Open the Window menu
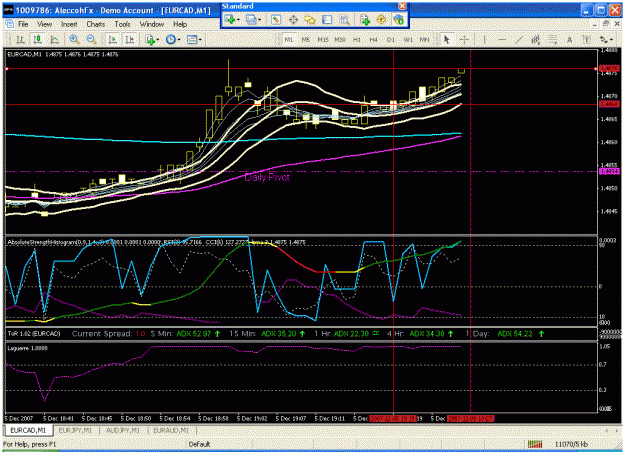This screenshot has width=625, height=452. (x=152, y=24)
